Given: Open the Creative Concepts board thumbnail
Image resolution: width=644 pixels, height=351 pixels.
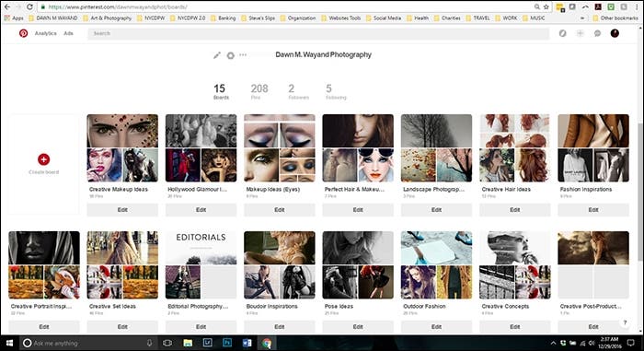Looking at the screenshot, I should 514,265.
